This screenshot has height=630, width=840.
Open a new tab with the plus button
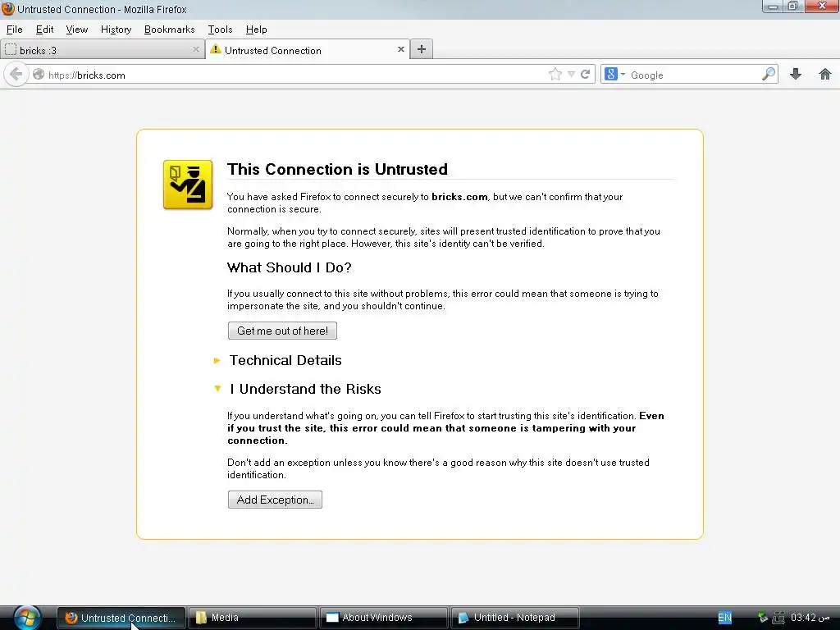[422, 49]
